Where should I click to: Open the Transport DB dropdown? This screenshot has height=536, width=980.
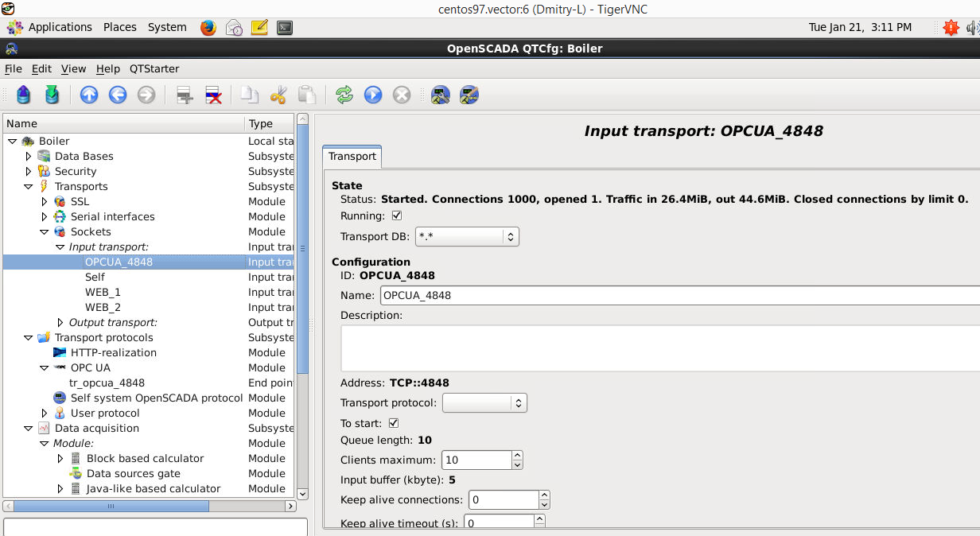pos(467,236)
